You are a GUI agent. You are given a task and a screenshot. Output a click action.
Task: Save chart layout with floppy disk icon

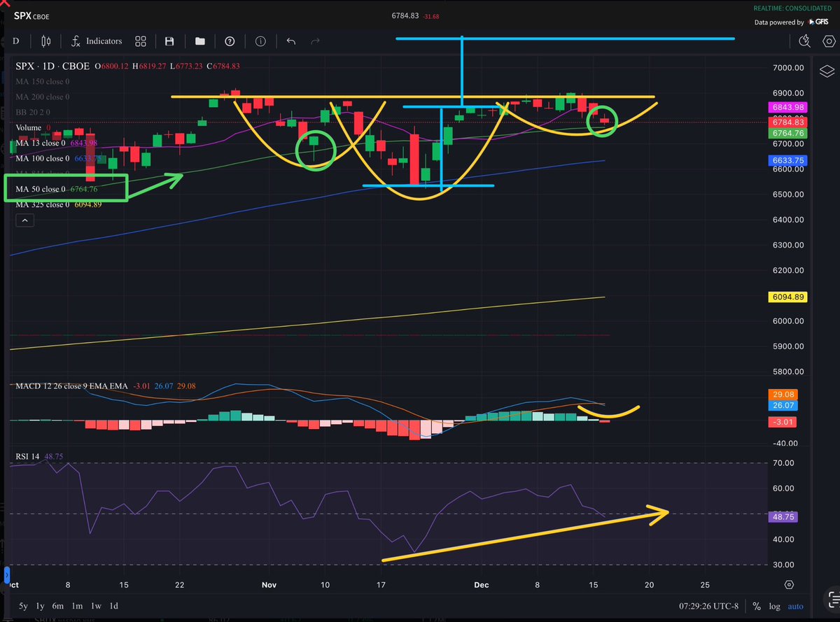click(x=169, y=41)
